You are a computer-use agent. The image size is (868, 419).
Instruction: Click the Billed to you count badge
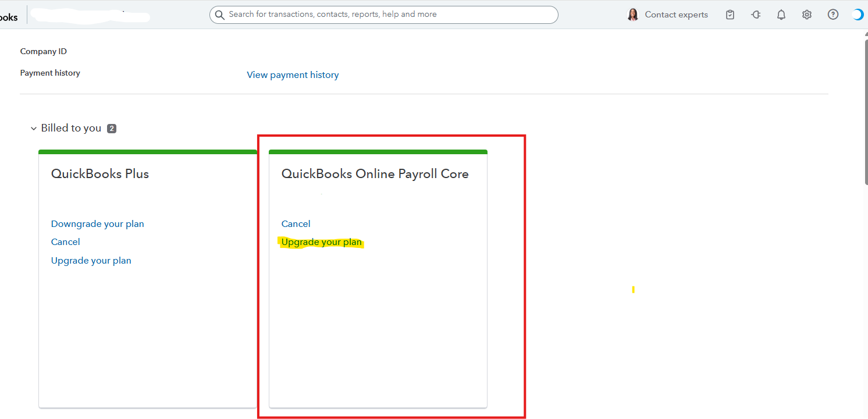[x=112, y=129]
